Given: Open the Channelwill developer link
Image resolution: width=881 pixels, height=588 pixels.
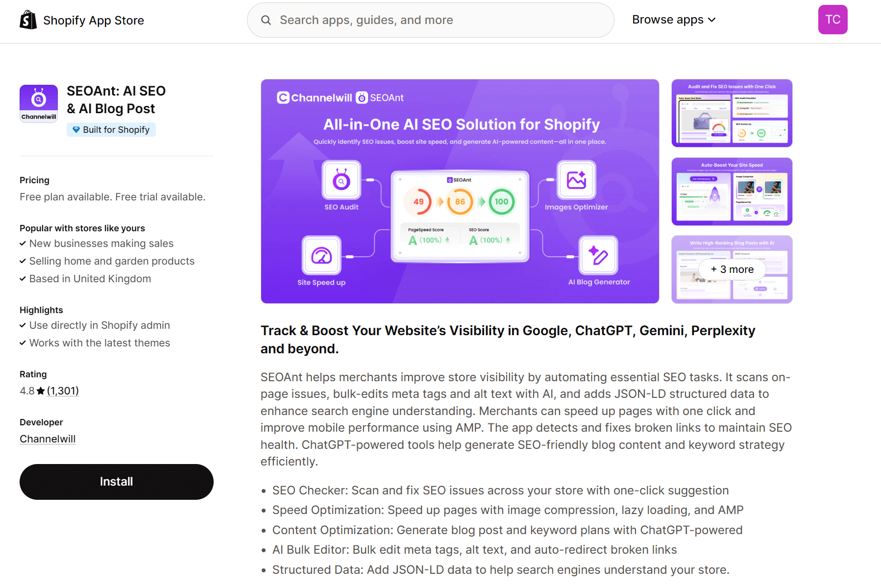Looking at the screenshot, I should pos(47,439).
